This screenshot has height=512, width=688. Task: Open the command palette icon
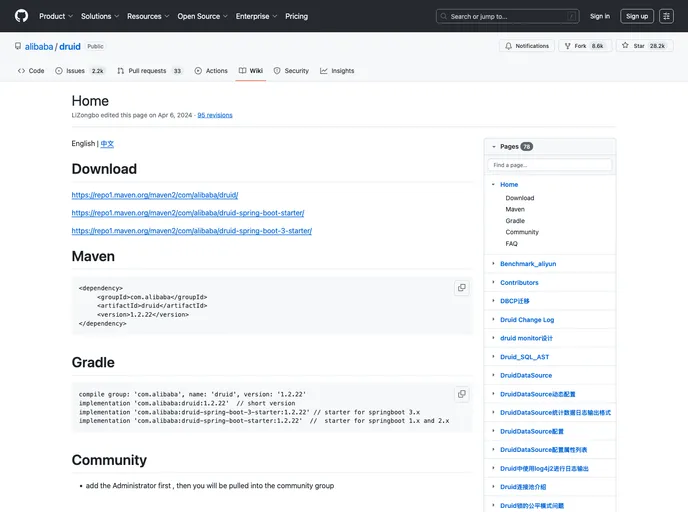click(x=667, y=16)
